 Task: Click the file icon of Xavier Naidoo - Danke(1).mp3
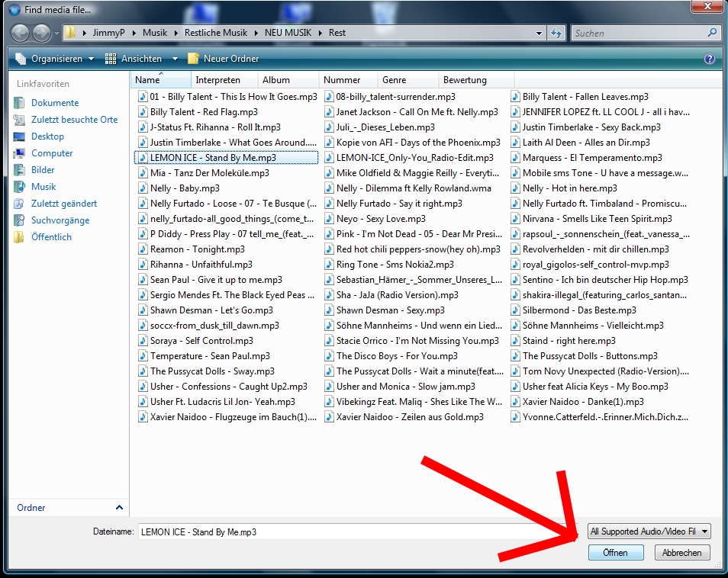click(x=515, y=402)
